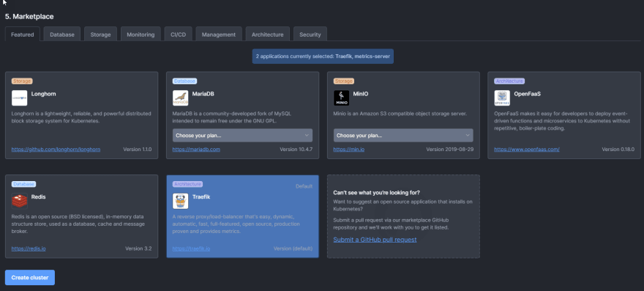Click the Architecture tag on OpenFaaS card
644x291 pixels.
[x=509, y=81]
